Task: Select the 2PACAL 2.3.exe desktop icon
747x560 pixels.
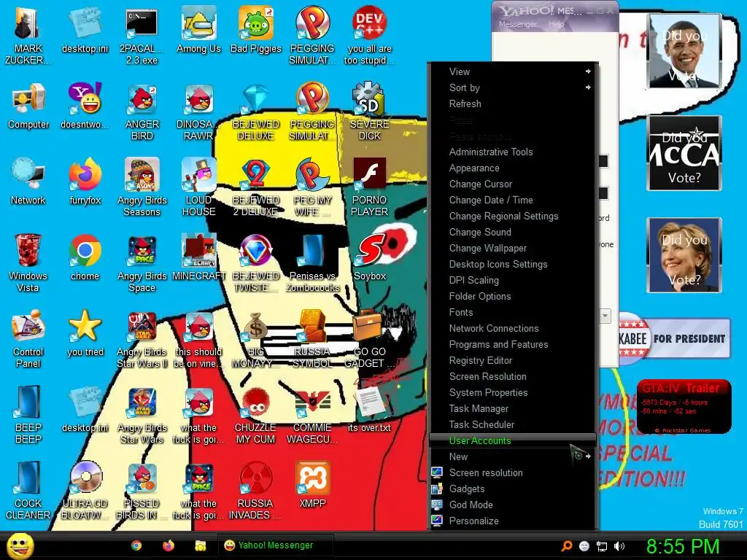Action: tap(142, 36)
